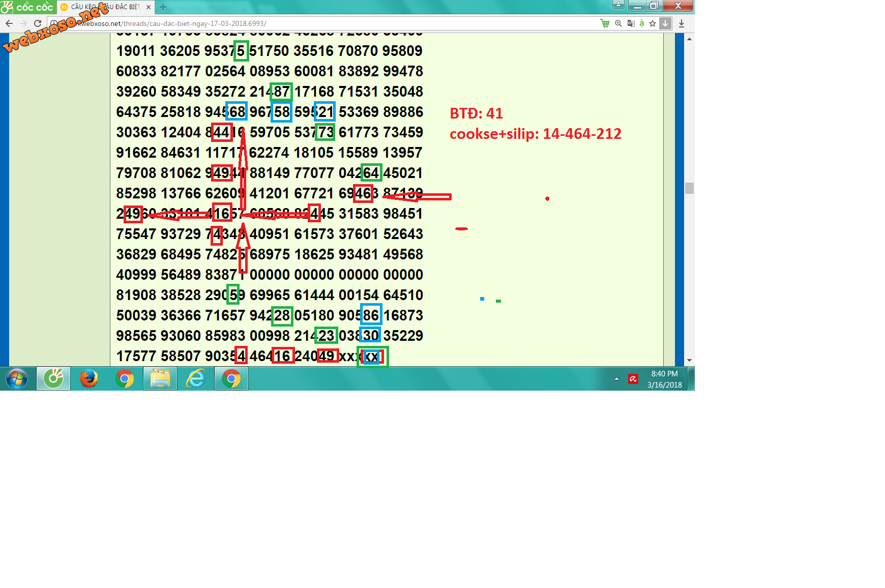
Task: Open File Explorer from the taskbar
Action: point(160,379)
